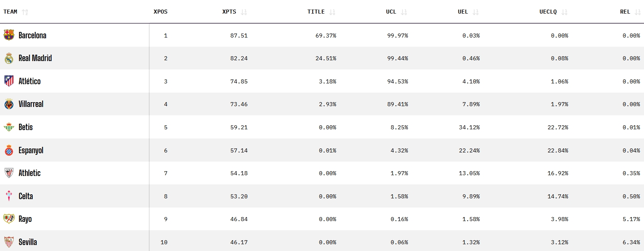Click the Athletic club crest icon
Screen dimensions: 644x251
[x=9, y=173]
